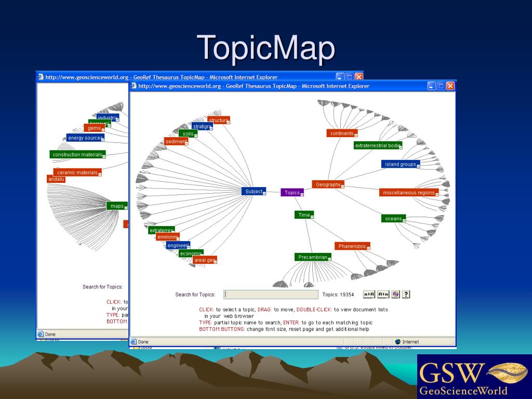Open help with the question mark button
The height and width of the screenshot is (399, 532).
[406, 294]
